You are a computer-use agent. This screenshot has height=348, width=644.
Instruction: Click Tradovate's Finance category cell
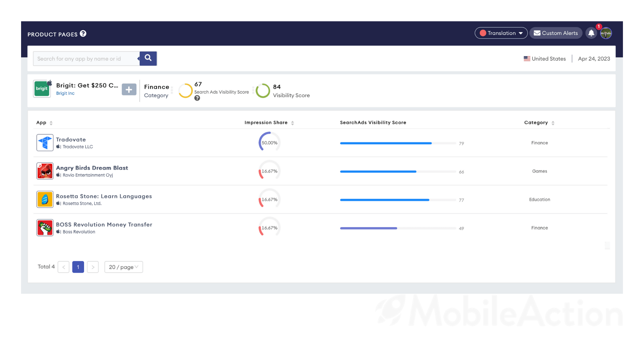click(539, 143)
